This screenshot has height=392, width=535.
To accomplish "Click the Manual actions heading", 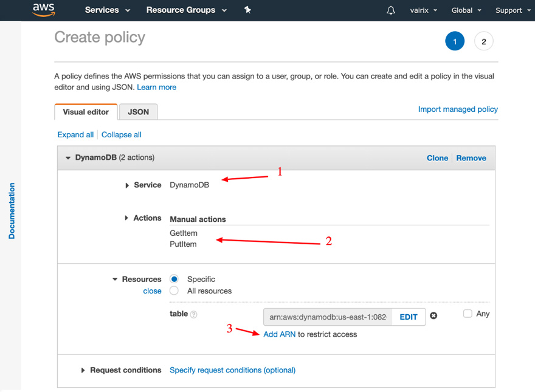I will pyautogui.click(x=198, y=219).
